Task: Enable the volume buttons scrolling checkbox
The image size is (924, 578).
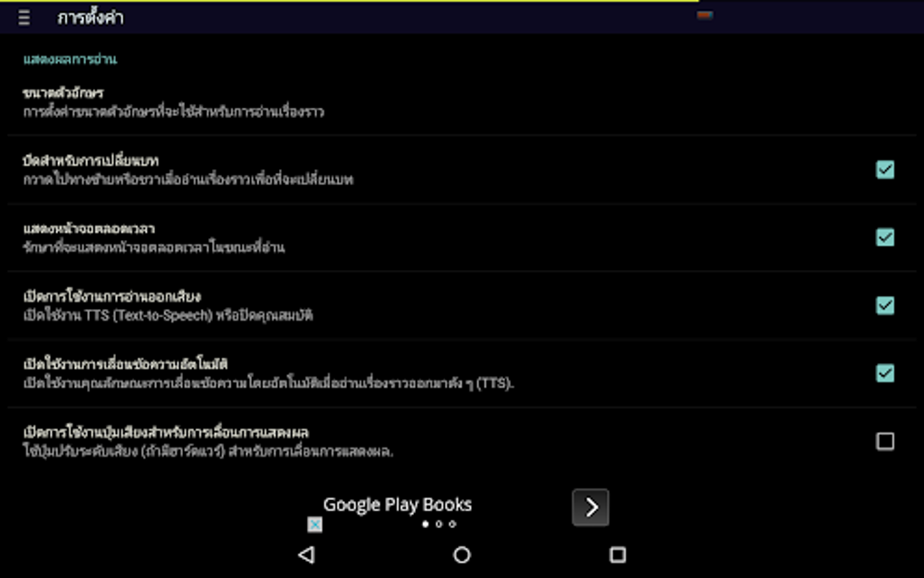Action: [885, 441]
